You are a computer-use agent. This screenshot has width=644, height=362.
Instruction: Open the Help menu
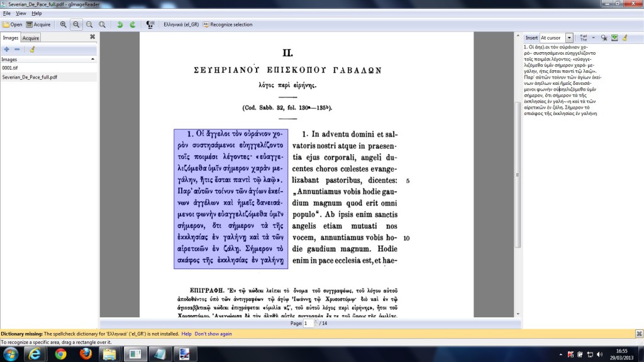coord(36,13)
